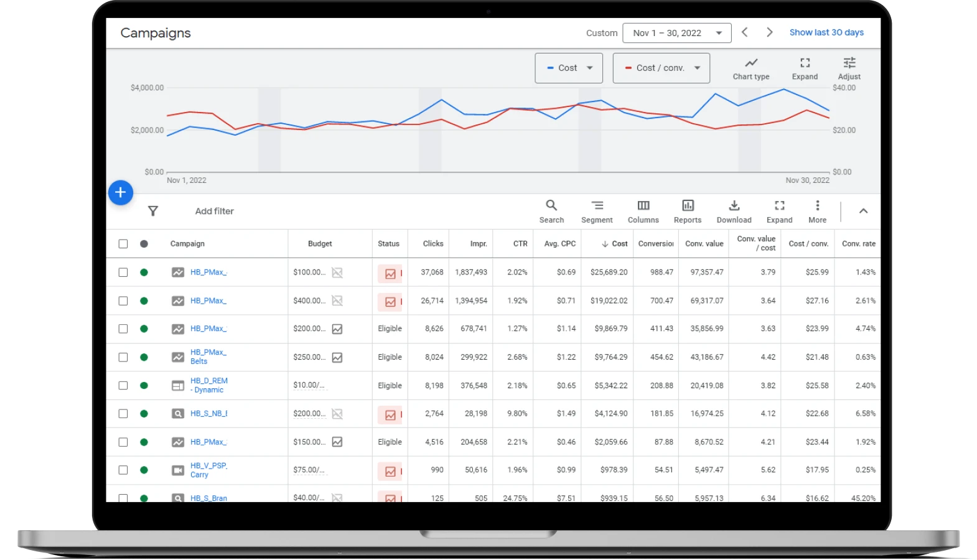977x560 pixels.
Task: Open the Reports menu
Action: tap(687, 212)
